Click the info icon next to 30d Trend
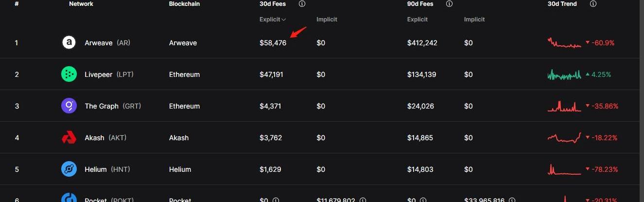This screenshot has height=202, width=644. pyautogui.click(x=593, y=4)
